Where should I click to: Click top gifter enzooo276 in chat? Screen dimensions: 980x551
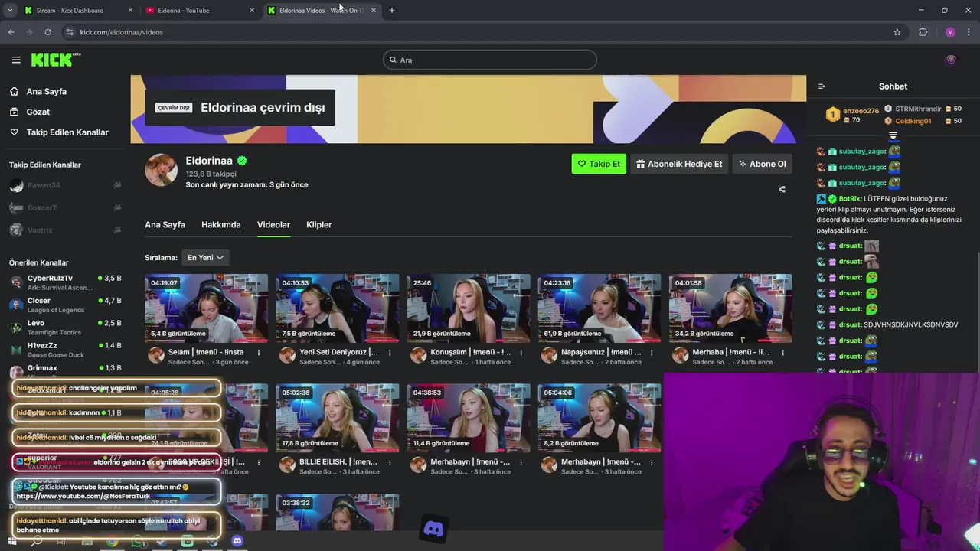(861, 111)
